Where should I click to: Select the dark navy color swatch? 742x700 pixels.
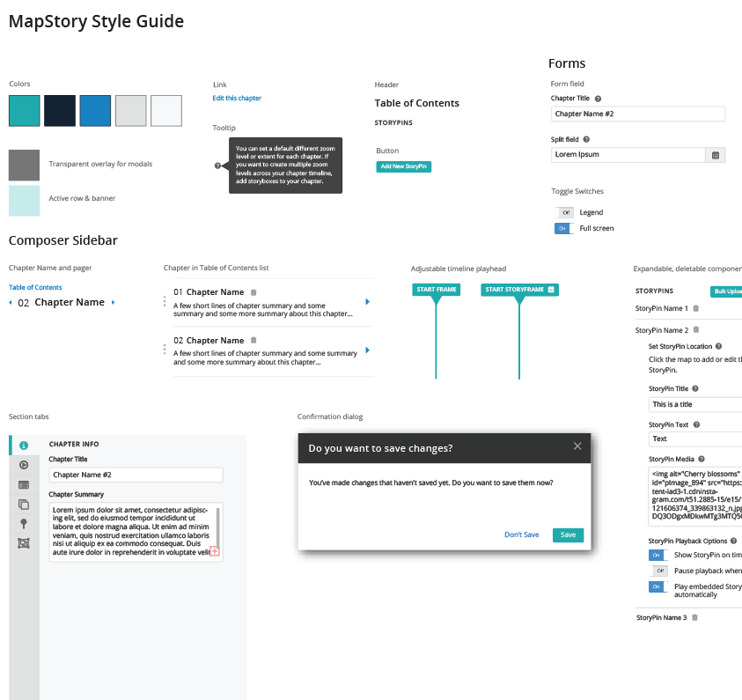click(60, 111)
